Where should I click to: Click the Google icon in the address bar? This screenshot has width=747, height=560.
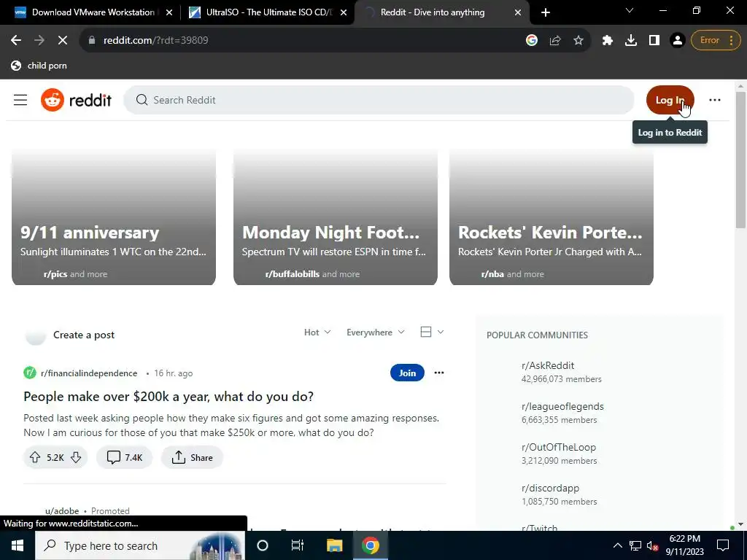(532, 41)
